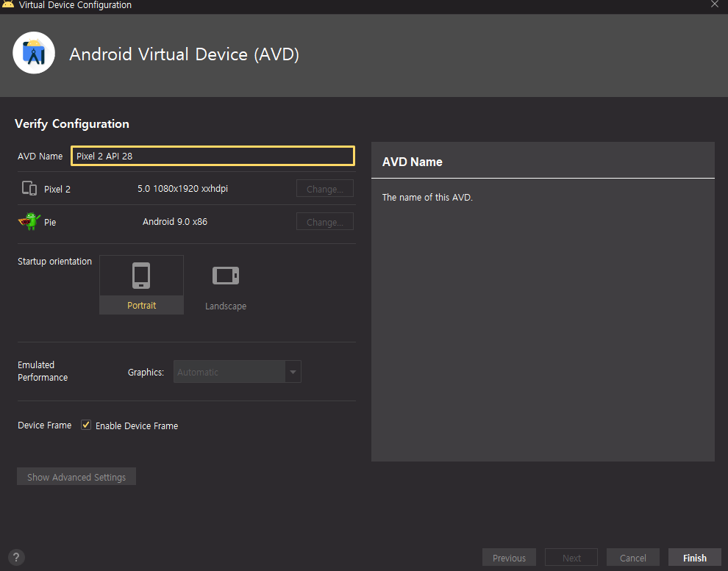Close the Virtual Device Configuration window
This screenshot has width=728, height=571.
715,4
